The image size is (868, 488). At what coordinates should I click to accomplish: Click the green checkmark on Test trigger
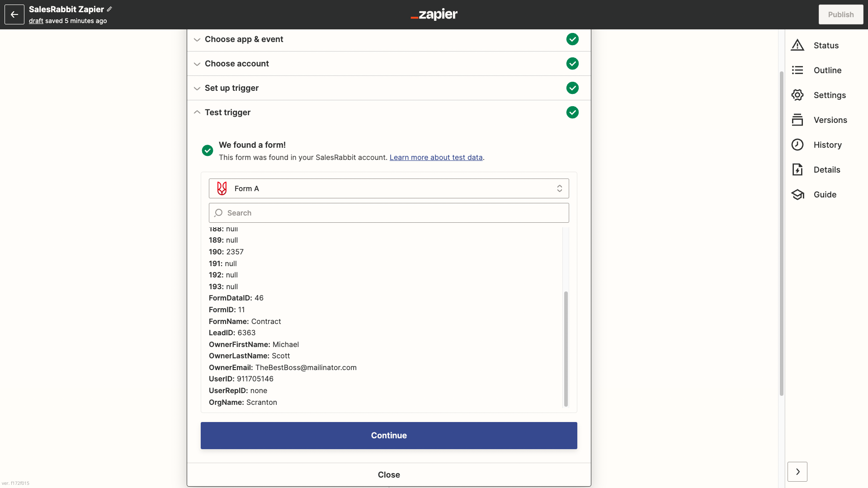point(572,113)
